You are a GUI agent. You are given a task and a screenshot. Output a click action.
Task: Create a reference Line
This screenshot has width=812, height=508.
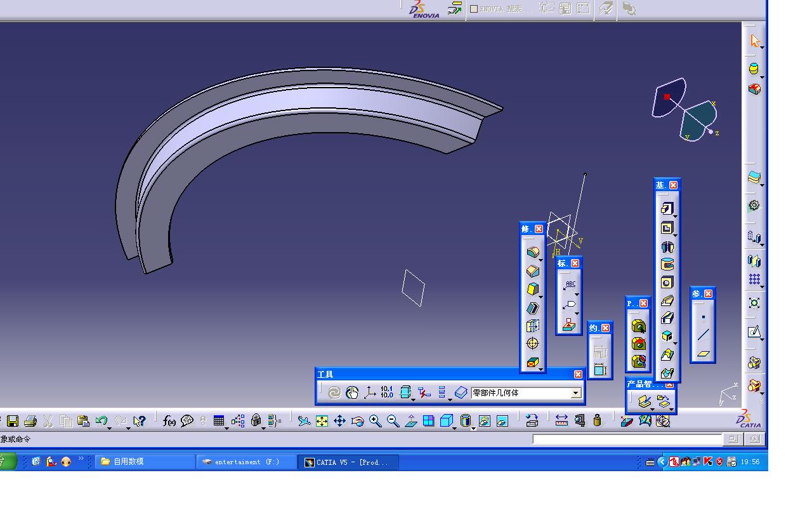[x=703, y=335]
